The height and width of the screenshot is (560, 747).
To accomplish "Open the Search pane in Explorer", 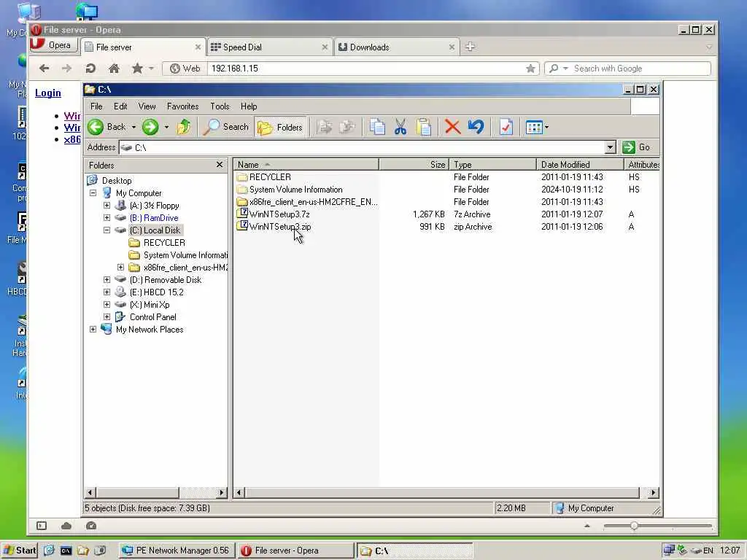I will [x=226, y=127].
